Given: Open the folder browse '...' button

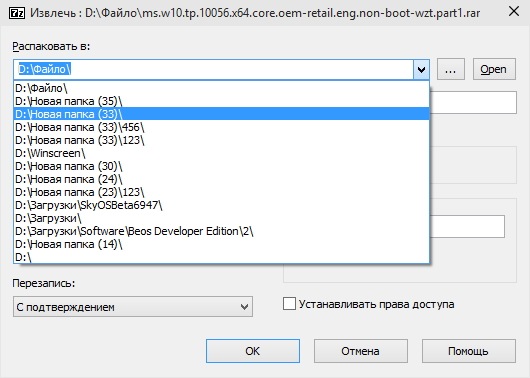Looking at the screenshot, I should click(x=451, y=69).
